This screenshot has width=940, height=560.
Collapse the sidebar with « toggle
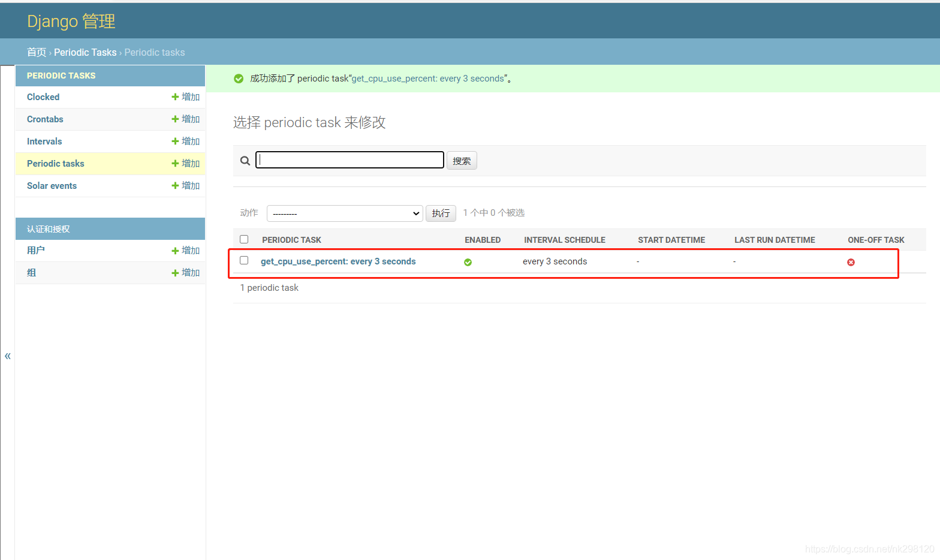click(x=8, y=356)
